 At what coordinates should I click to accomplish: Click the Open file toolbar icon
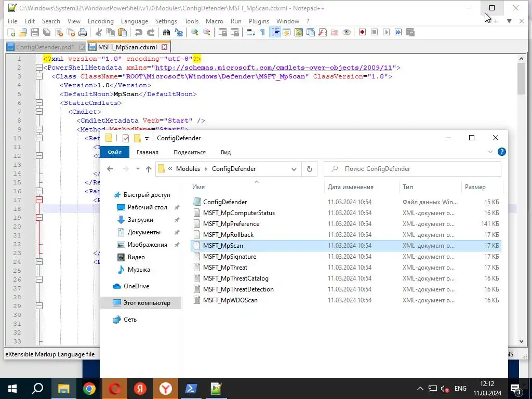point(23,32)
